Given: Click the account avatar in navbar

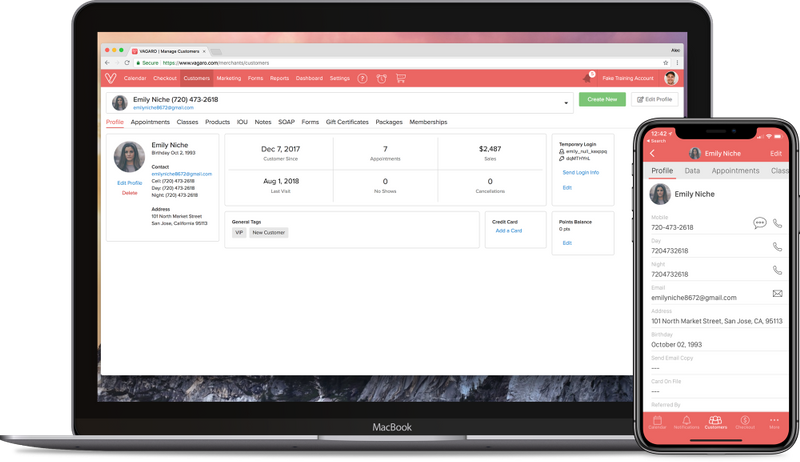Looking at the screenshot, I should coord(671,78).
